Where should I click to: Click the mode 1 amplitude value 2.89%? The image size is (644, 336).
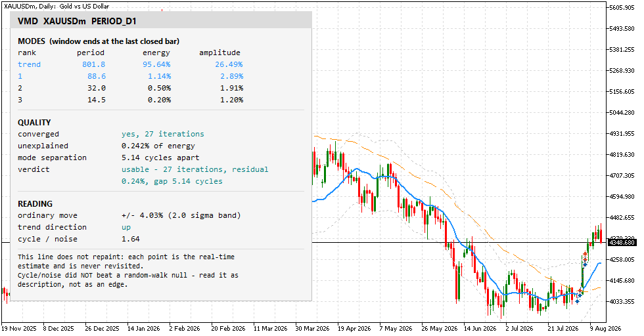click(231, 76)
